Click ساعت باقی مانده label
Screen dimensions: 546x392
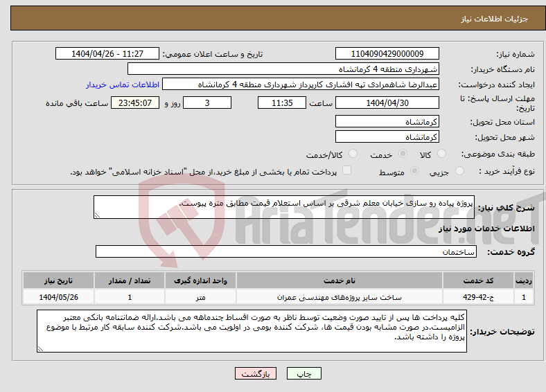tap(77, 103)
